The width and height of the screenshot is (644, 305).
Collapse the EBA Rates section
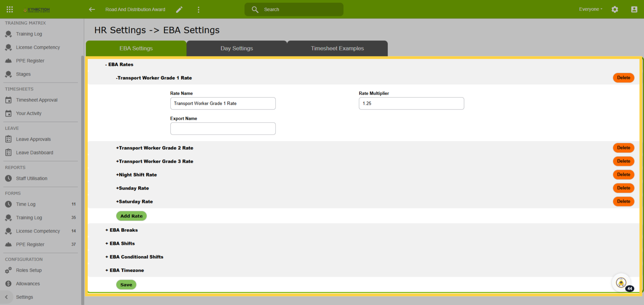coord(119,64)
